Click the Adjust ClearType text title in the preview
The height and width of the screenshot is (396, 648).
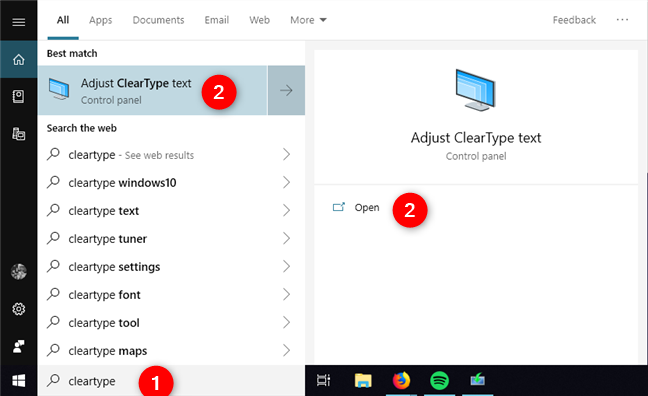pos(476,138)
